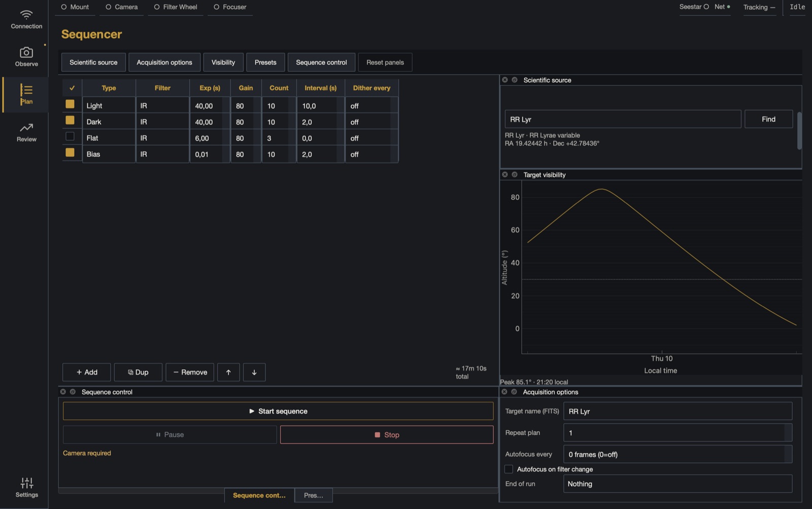
Task: Click the Target visibility panel float icon
Action: pos(515,174)
